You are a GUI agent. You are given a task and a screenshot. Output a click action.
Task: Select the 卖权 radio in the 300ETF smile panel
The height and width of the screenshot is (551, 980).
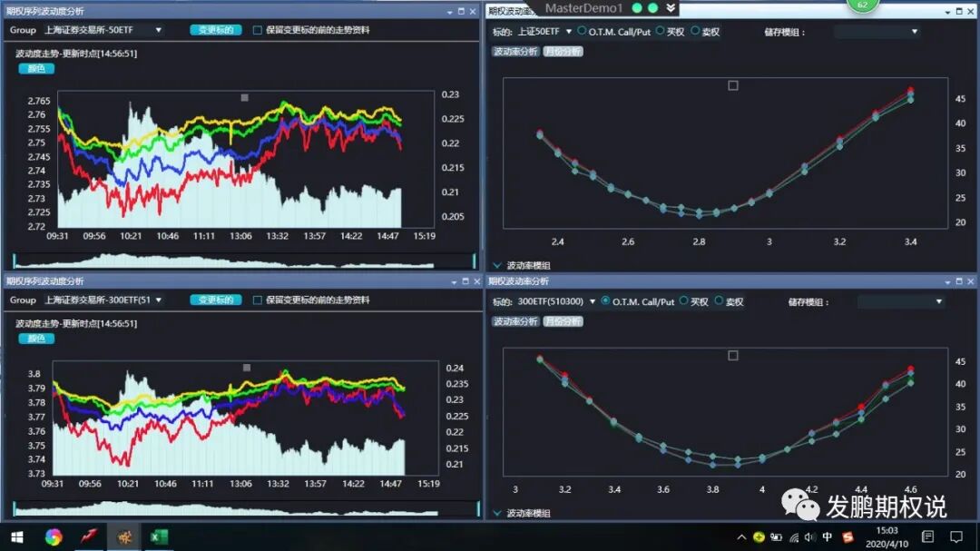pos(719,300)
